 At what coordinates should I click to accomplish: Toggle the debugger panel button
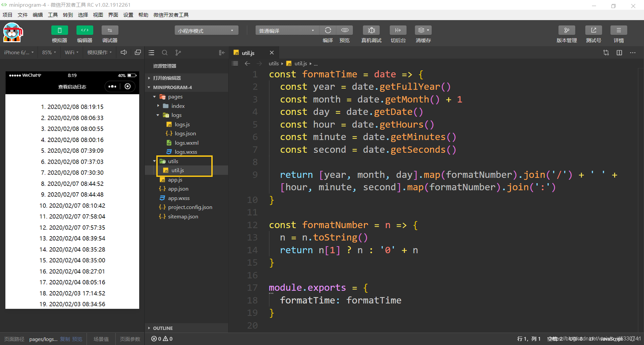(x=110, y=30)
